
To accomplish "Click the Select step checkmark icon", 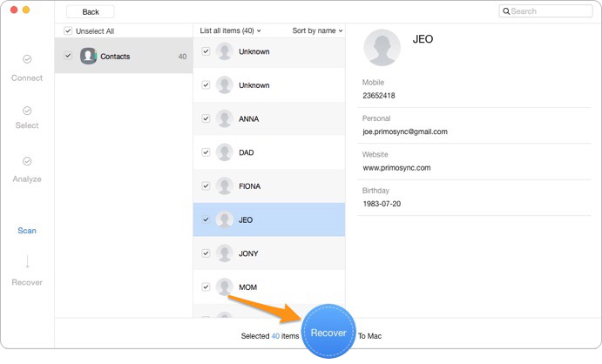I will click(27, 111).
